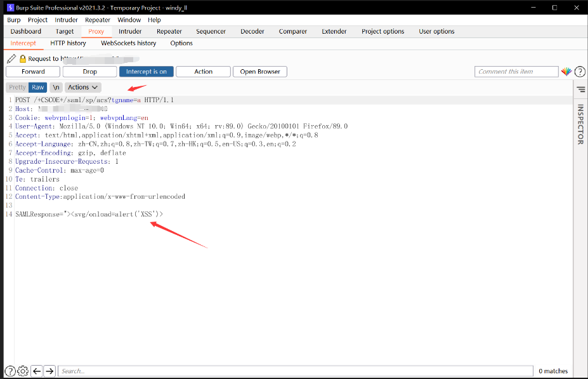The height and width of the screenshot is (379, 588).
Task: Click the Content-Type header line
Action: coord(100,197)
